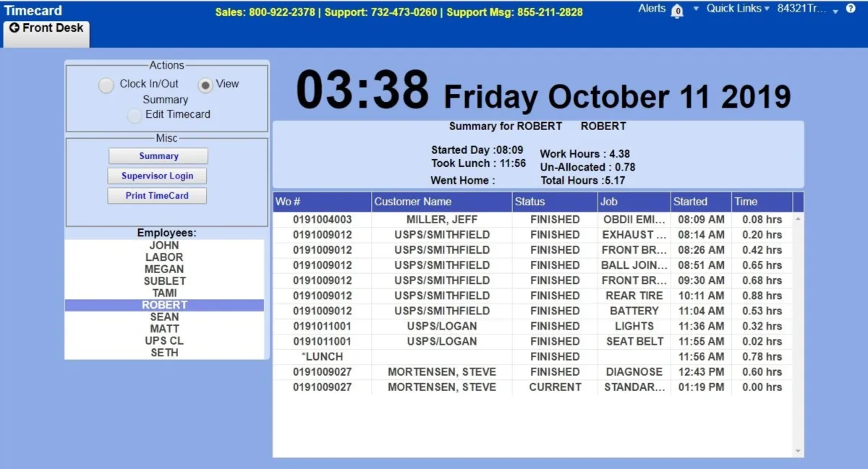Viewport: 868px width, 469px height.
Task: Click MILLER, JEFF customer cell
Action: [442, 220]
